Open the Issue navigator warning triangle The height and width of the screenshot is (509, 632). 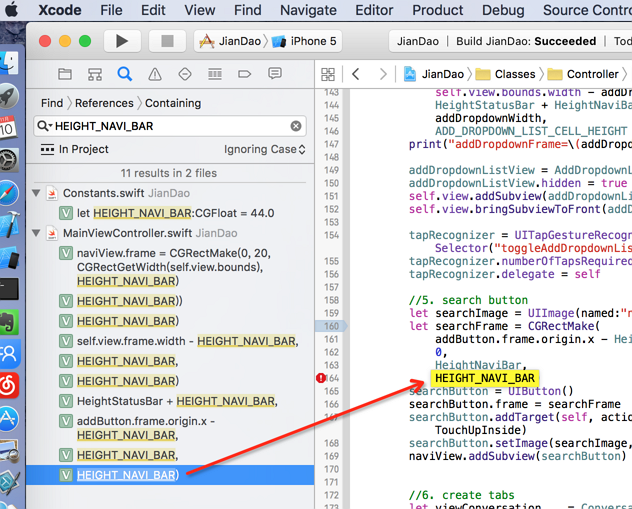[x=155, y=74]
